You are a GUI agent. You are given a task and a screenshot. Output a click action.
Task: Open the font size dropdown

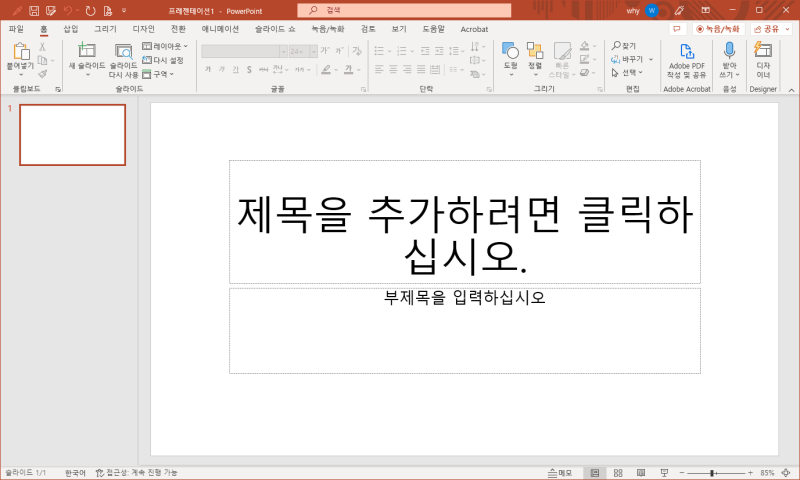coord(314,51)
